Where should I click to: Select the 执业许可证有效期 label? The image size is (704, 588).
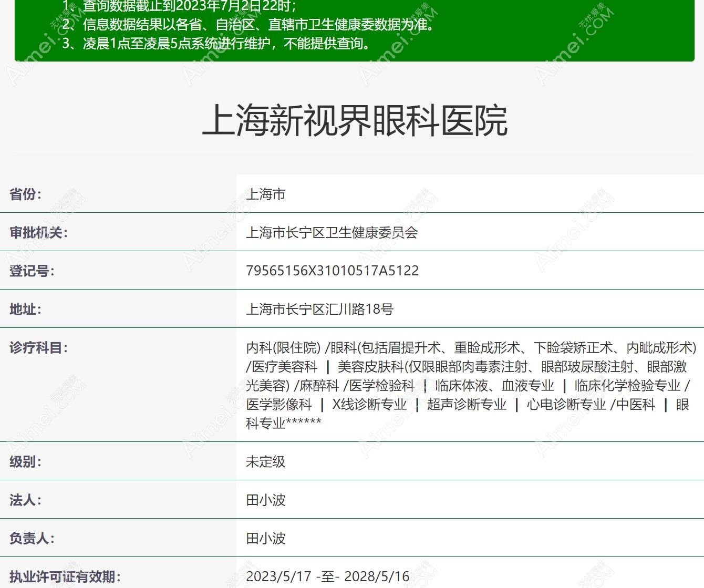click(x=65, y=576)
